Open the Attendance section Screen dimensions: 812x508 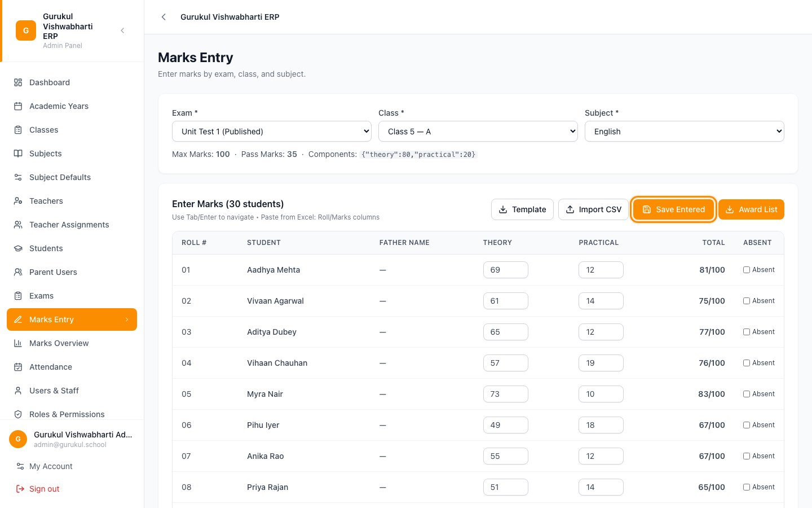click(x=72, y=367)
